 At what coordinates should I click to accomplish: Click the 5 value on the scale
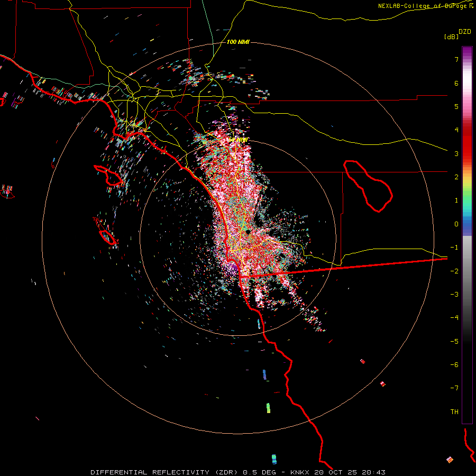click(x=456, y=106)
